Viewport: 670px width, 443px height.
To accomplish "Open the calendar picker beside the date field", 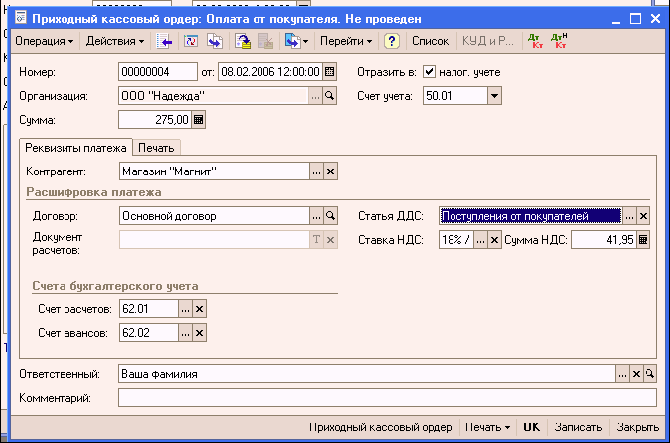I will coord(330,72).
